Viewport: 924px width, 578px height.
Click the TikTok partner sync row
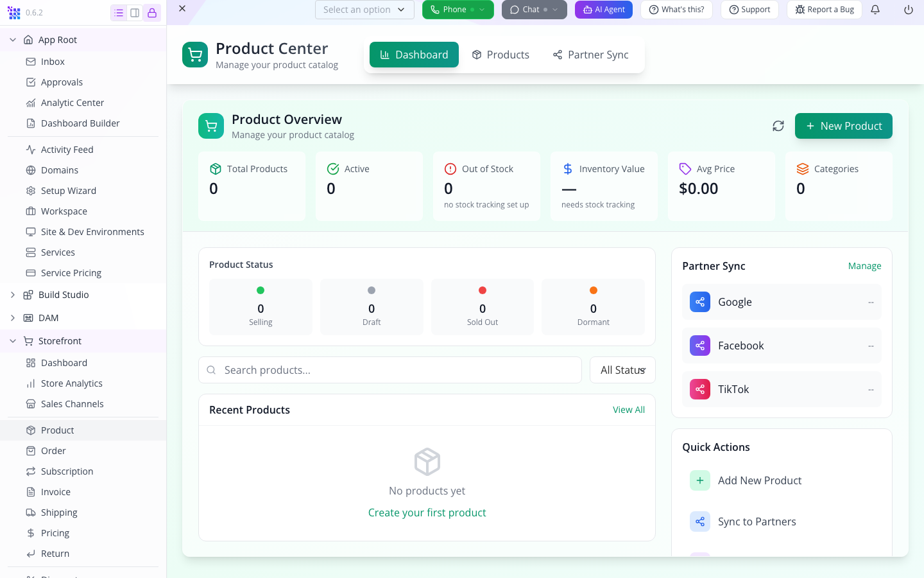[782, 389]
